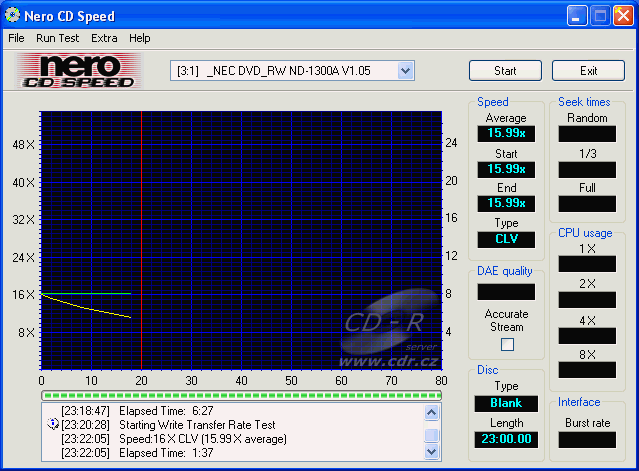Click the Nero CD Speed logo
The image size is (639, 471).
click(x=78, y=70)
